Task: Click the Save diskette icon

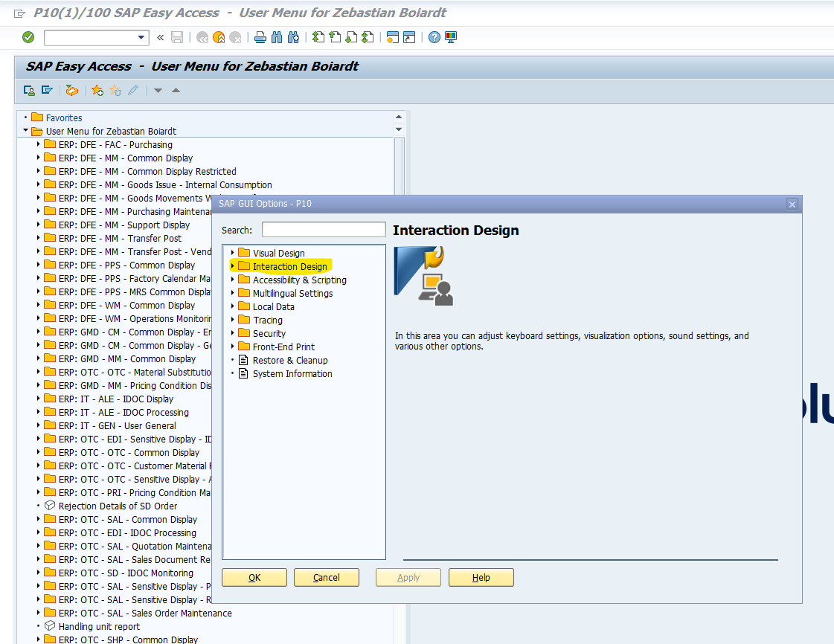Action: pyautogui.click(x=177, y=37)
